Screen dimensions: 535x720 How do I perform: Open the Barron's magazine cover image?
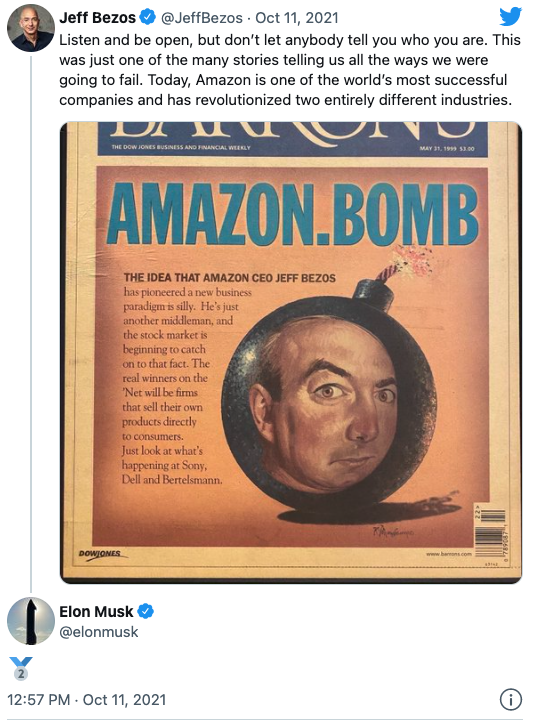pos(291,352)
